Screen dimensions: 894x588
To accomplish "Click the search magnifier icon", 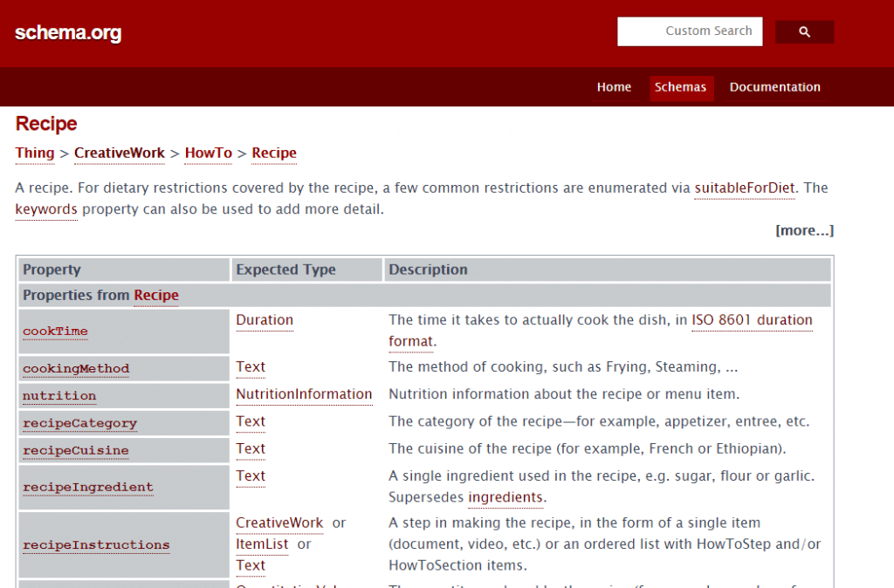I will click(x=803, y=31).
